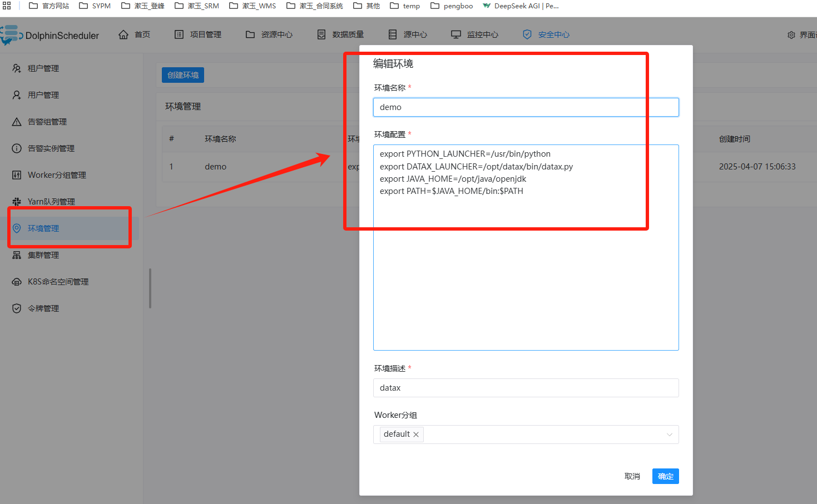The height and width of the screenshot is (504, 817).
Task: Click the user management person icon
Action: (17, 95)
